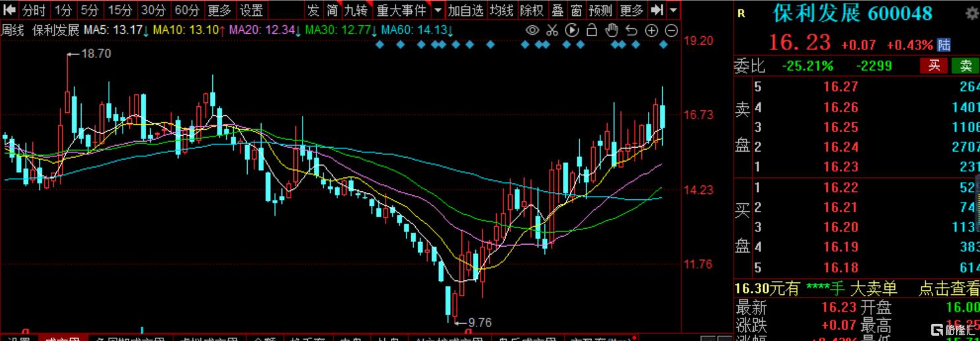Screen dimensions: 980x341
Task: Click the first blue diamond event marker
Action: tap(378, 44)
